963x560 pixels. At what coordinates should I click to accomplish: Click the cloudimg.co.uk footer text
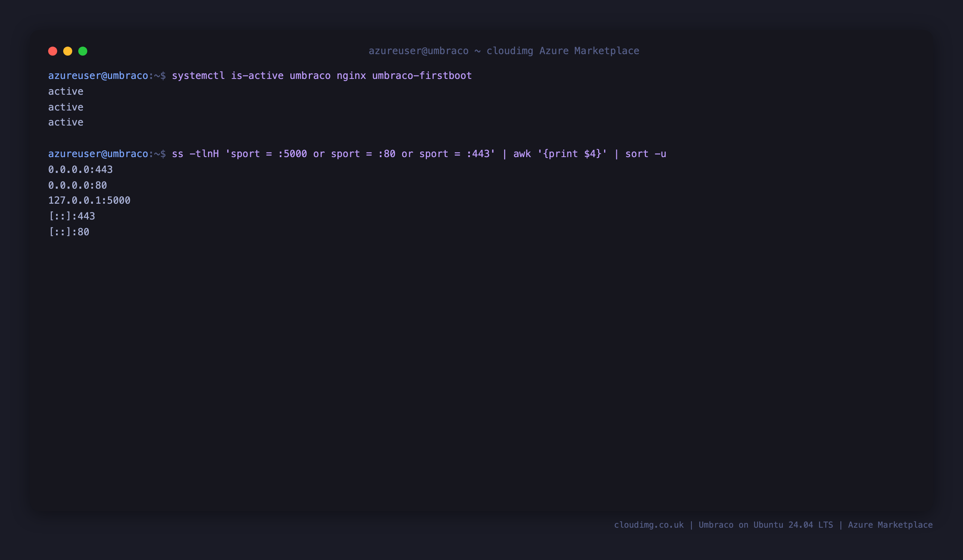pos(649,525)
